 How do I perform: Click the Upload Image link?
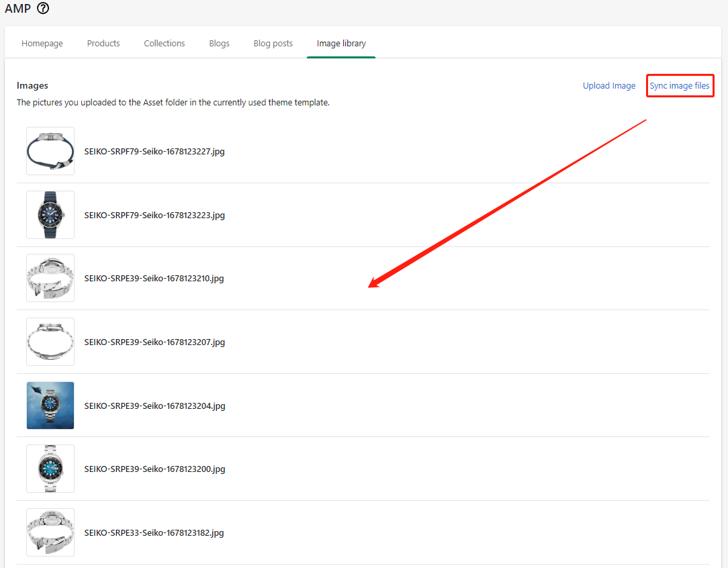pos(609,86)
